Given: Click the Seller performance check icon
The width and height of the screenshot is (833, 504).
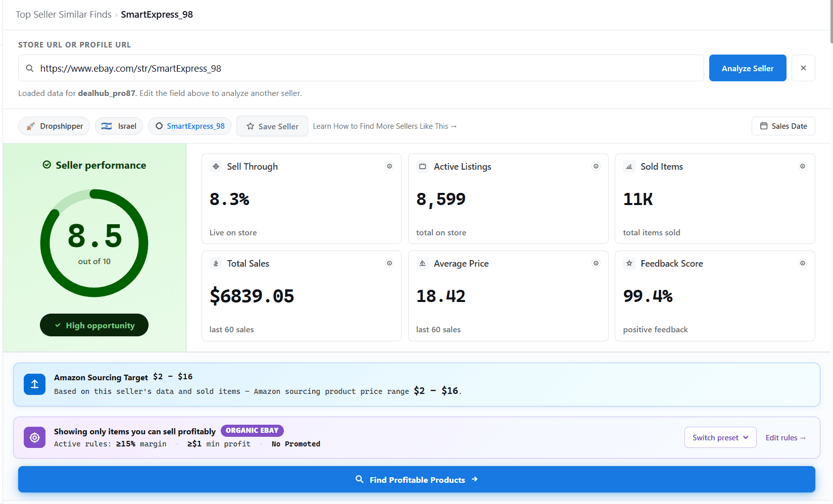Looking at the screenshot, I should [x=47, y=165].
